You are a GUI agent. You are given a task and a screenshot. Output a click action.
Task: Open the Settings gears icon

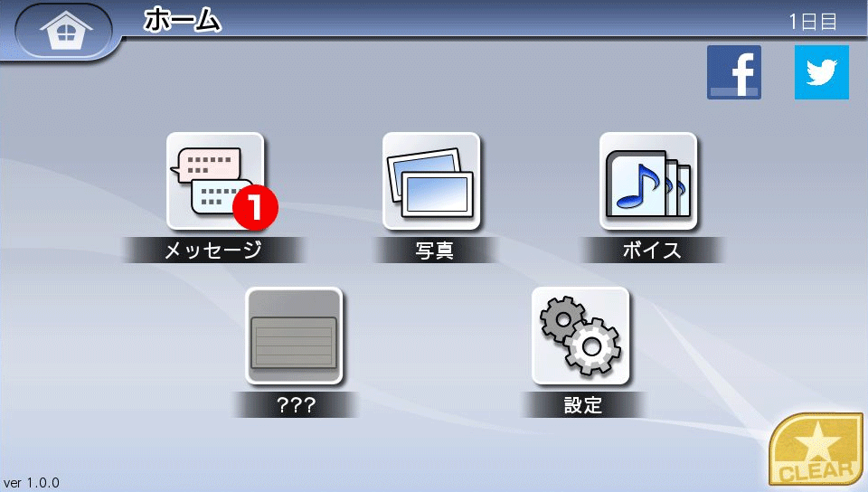click(580, 336)
